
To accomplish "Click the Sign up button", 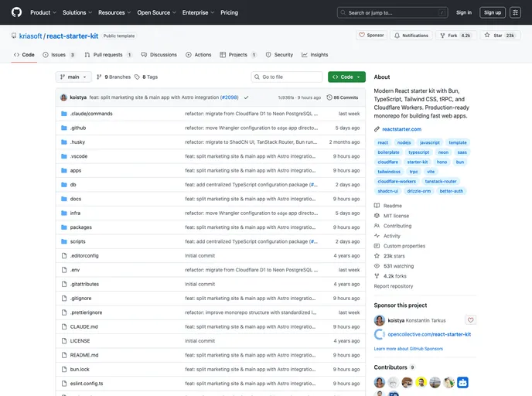I will [x=493, y=12].
